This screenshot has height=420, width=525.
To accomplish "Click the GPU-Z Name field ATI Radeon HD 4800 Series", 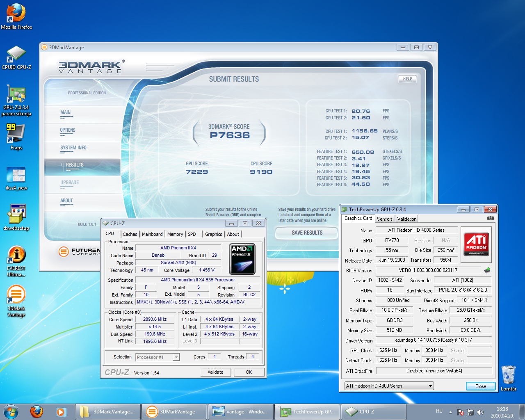I will (x=416, y=230).
